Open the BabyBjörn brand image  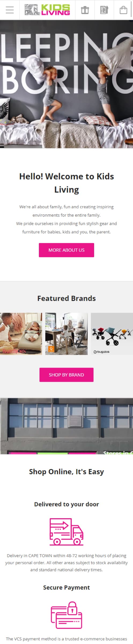pos(21,334)
